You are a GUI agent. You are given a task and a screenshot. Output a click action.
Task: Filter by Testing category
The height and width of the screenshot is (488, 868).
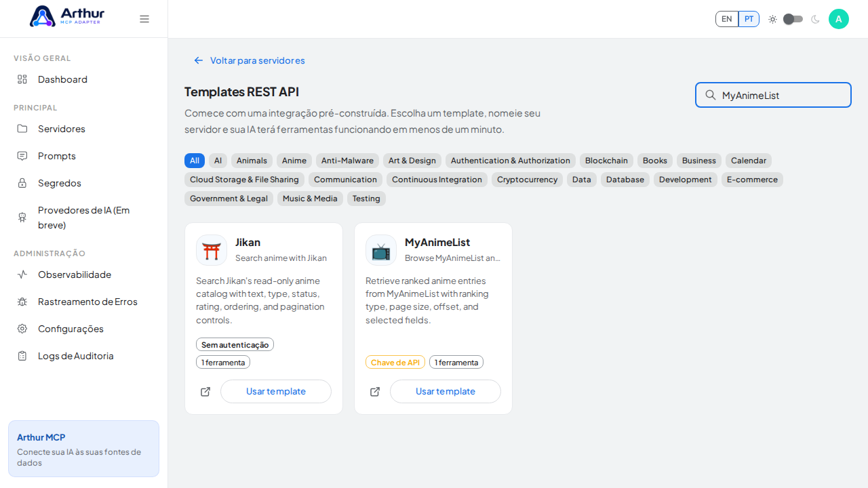pyautogui.click(x=366, y=199)
